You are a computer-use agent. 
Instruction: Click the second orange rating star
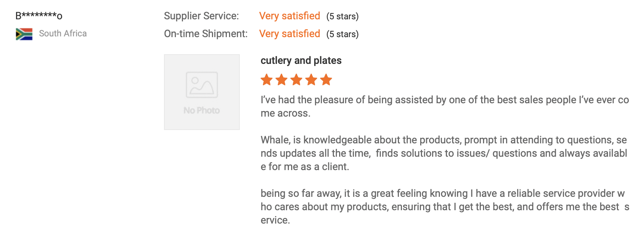click(x=281, y=79)
